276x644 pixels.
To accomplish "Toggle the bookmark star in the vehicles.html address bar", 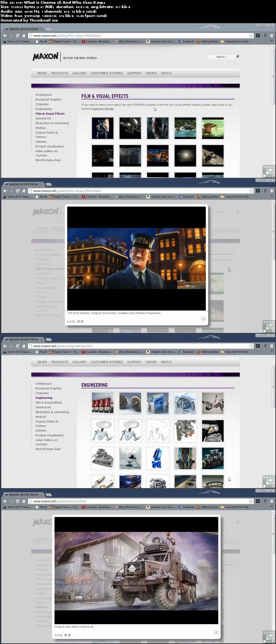I will [251, 501].
